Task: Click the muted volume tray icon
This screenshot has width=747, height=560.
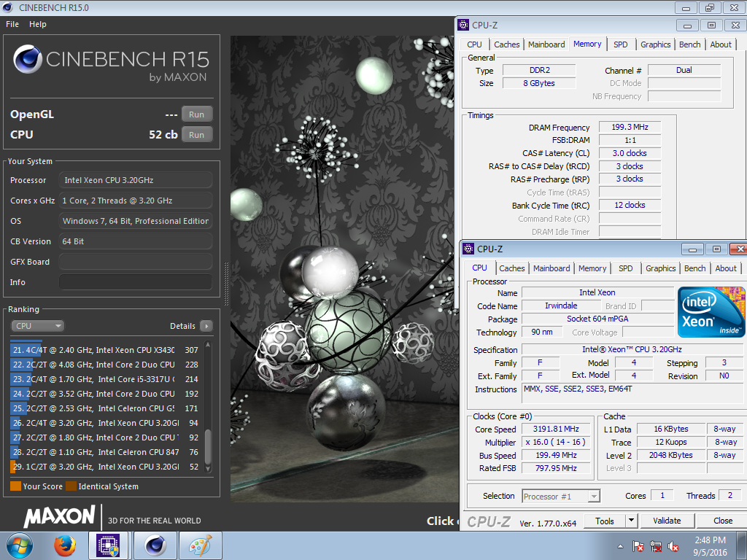Action: coord(673,547)
